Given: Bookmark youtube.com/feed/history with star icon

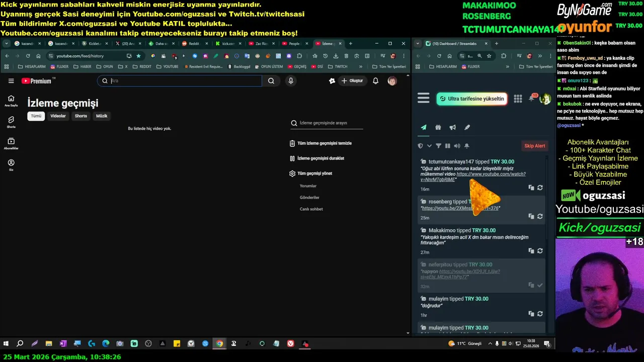Looking at the screenshot, I should point(138,56).
